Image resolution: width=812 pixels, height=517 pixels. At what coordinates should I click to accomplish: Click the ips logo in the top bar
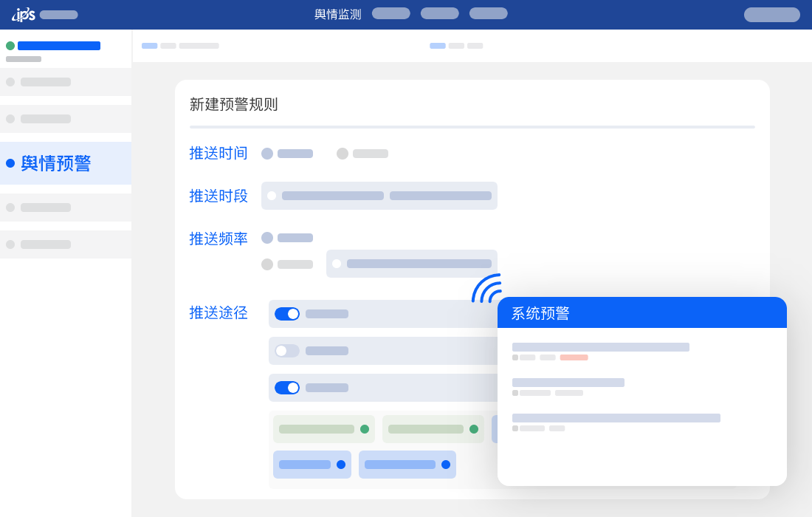coord(23,13)
